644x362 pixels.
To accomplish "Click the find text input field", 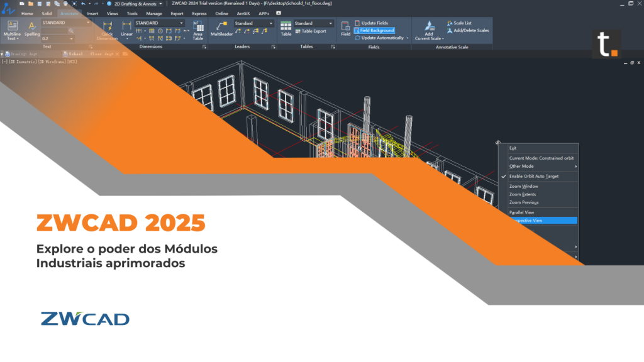I will pos(55,31).
